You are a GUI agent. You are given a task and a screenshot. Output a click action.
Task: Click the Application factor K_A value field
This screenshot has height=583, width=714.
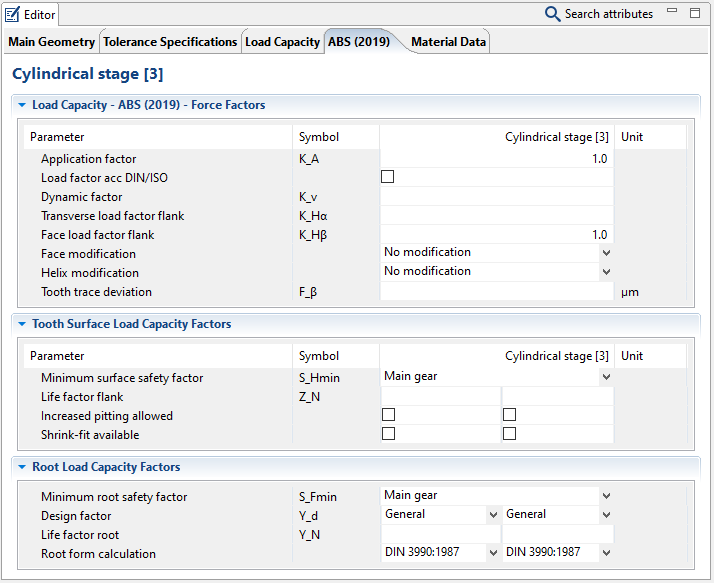(495, 159)
